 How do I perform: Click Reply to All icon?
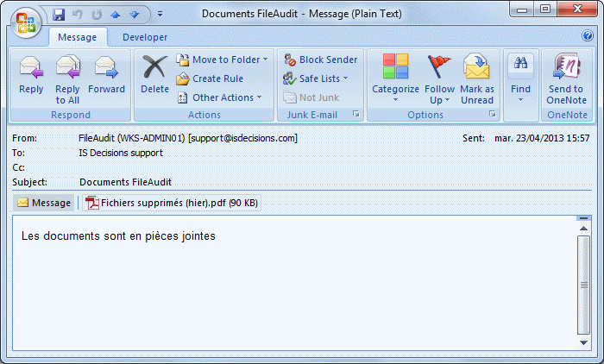pyautogui.click(x=67, y=79)
